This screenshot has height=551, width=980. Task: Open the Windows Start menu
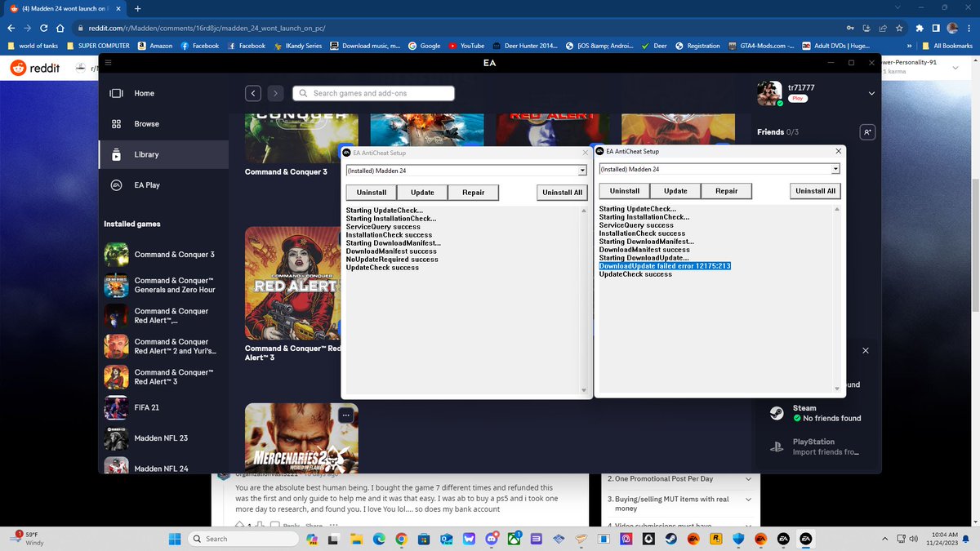point(174,539)
